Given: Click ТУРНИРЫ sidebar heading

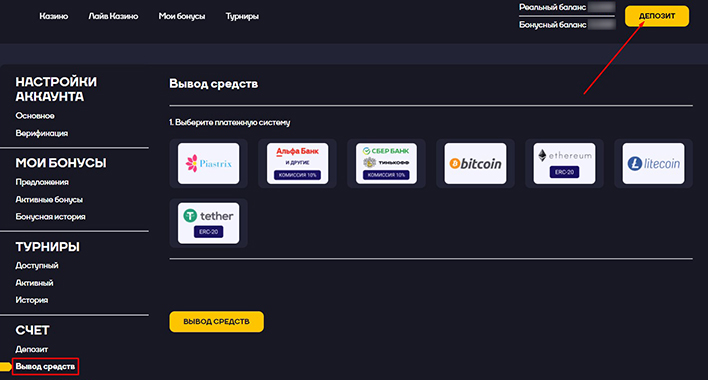Looking at the screenshot, I should [47, 247].
